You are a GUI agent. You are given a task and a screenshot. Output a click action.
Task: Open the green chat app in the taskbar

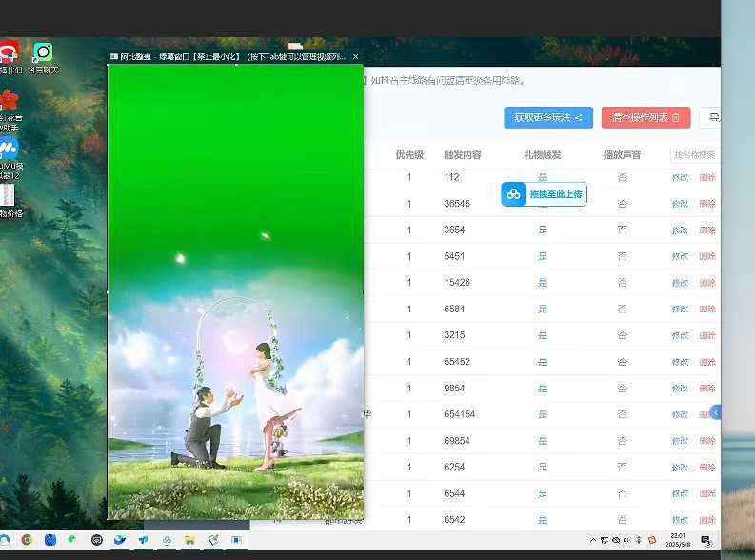tap(72, 539)
